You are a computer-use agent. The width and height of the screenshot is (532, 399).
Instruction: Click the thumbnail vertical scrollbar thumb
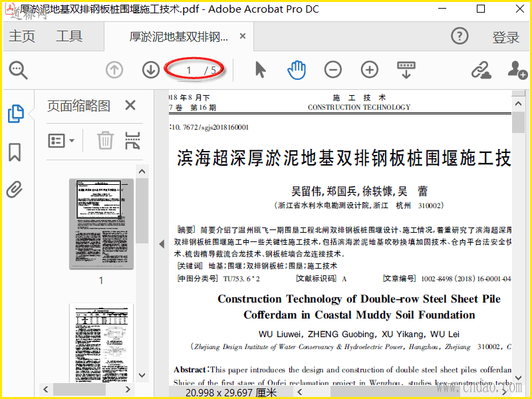coord(142,210)
